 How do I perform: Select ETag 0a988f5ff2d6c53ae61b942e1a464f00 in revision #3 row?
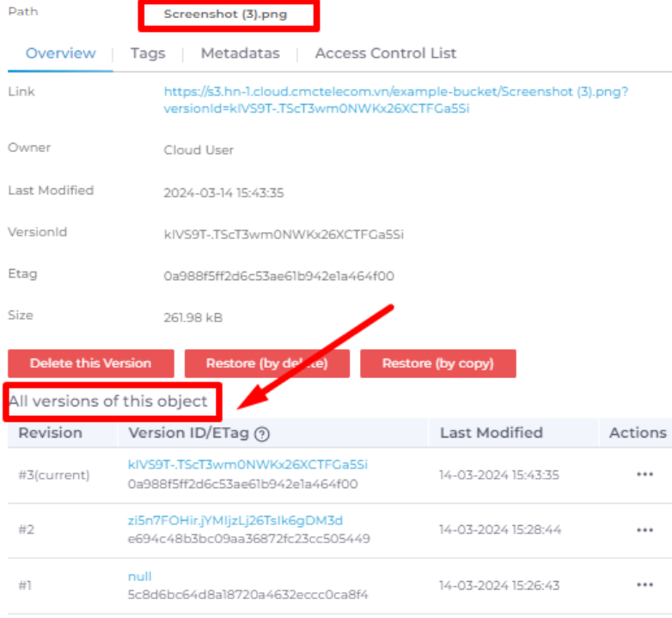243,484
